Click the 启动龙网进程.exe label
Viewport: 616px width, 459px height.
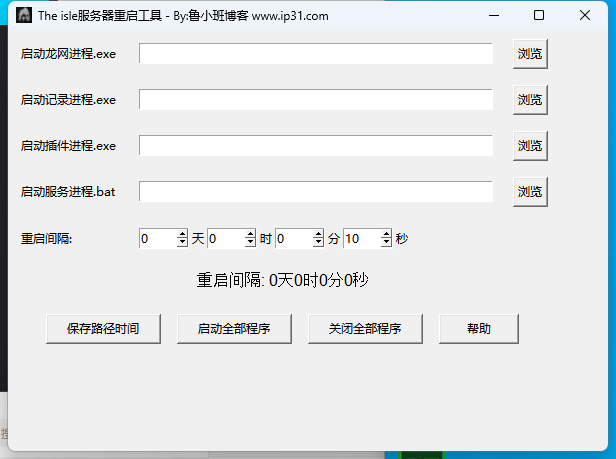click(68, 54)
